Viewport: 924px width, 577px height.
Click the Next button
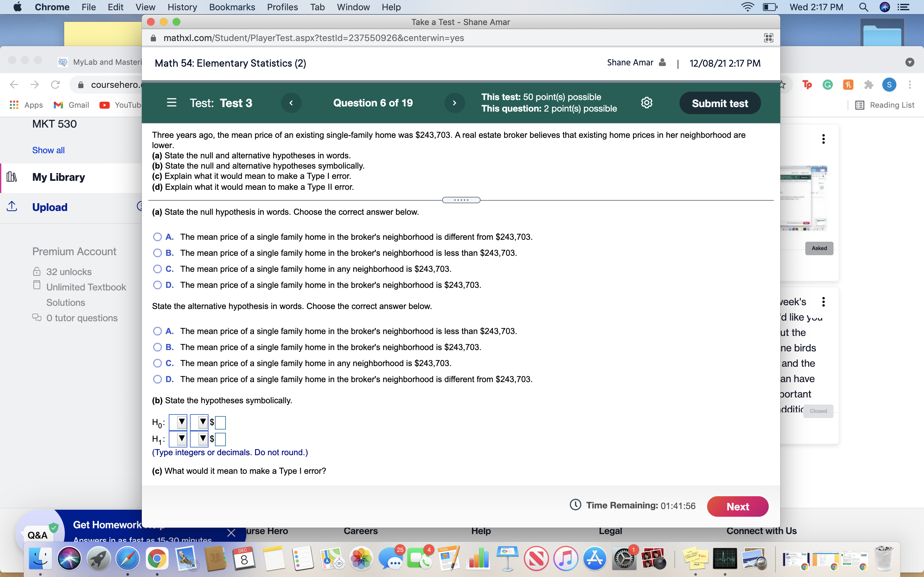pos(737,506)
